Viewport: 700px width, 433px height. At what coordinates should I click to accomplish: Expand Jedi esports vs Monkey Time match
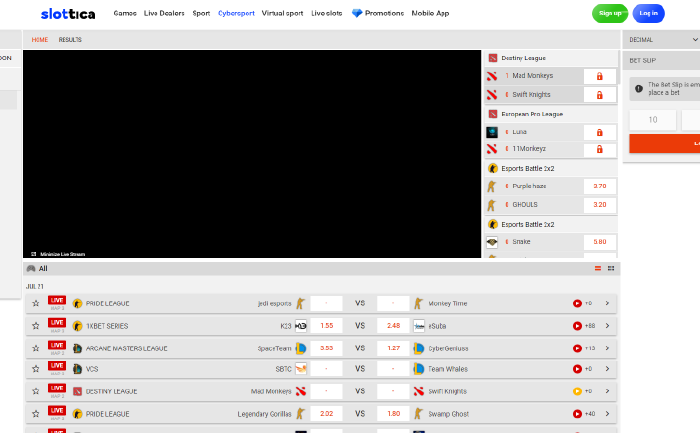click(x=607, y=303)
